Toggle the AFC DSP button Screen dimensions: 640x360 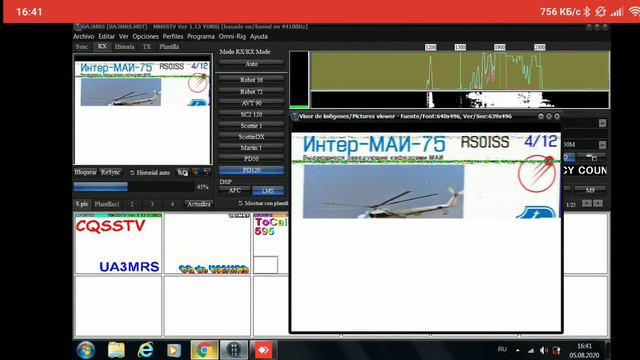pos(235,190)
